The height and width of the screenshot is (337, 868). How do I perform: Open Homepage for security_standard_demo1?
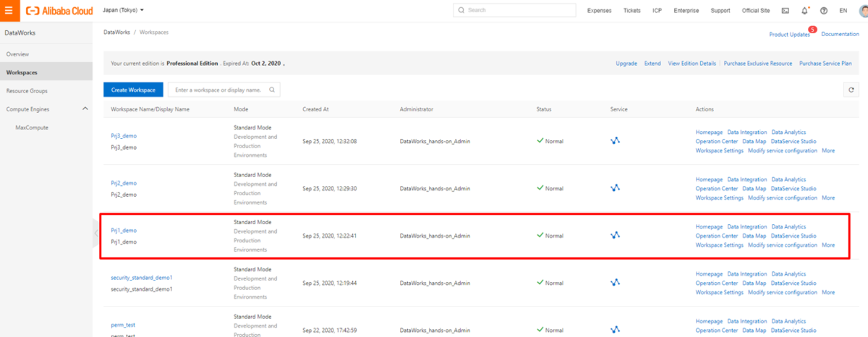click(x=709, y=274)
